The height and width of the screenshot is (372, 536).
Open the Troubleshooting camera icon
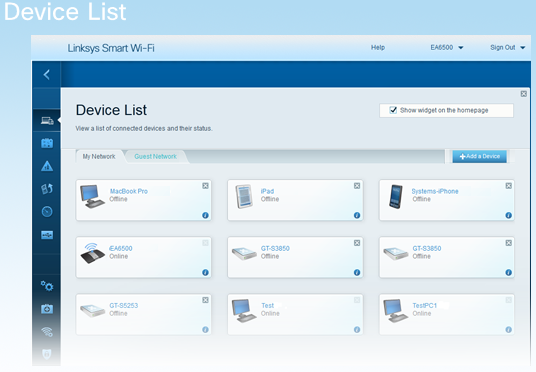pyautogui.click(x=47, y=309)
